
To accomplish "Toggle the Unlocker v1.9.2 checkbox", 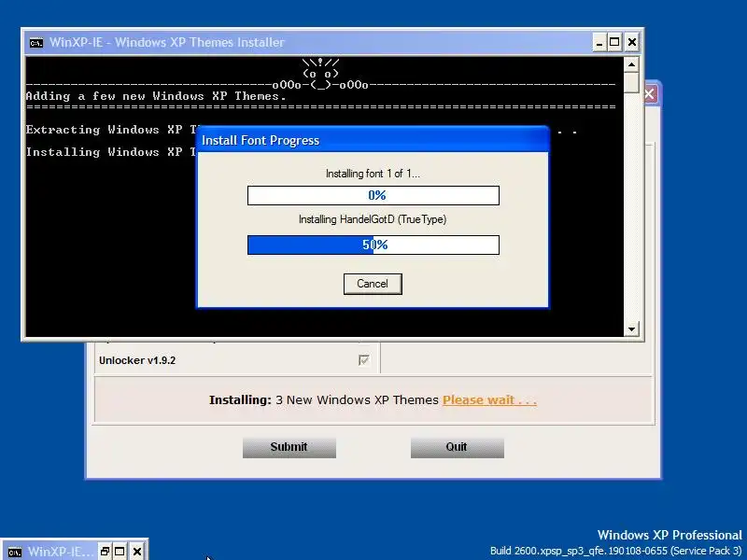I will pos(363,360).
